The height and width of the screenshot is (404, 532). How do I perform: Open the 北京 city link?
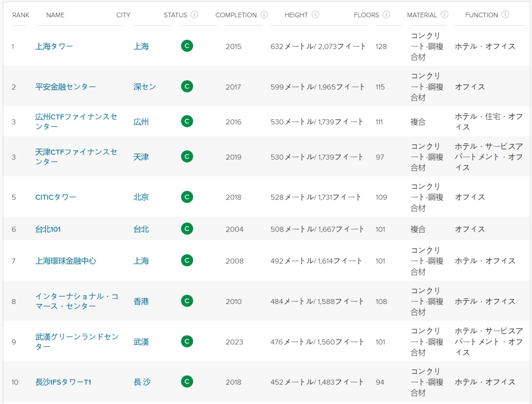tap(141, 197)
